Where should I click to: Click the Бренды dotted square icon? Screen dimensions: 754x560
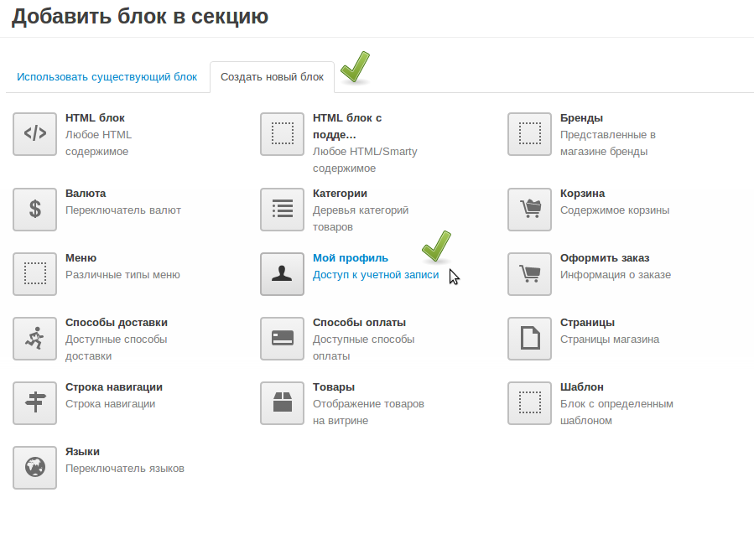coord(529,133)
